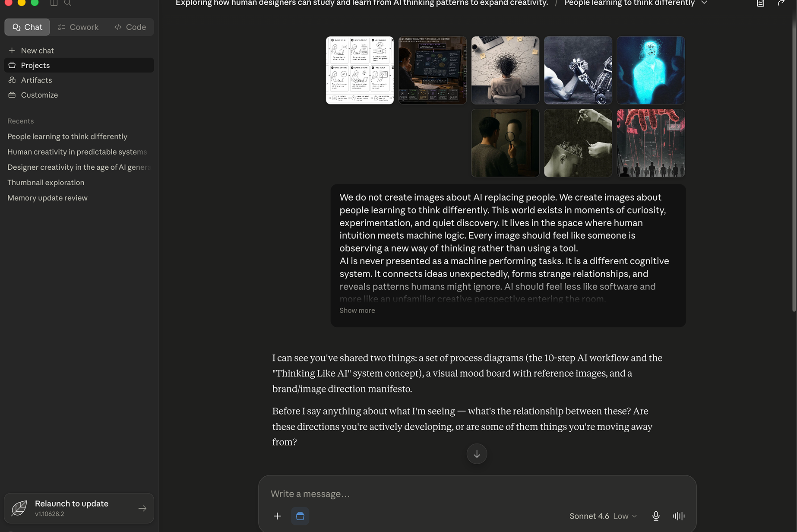
Task: Switch to the Code tab
Action: 130,27
